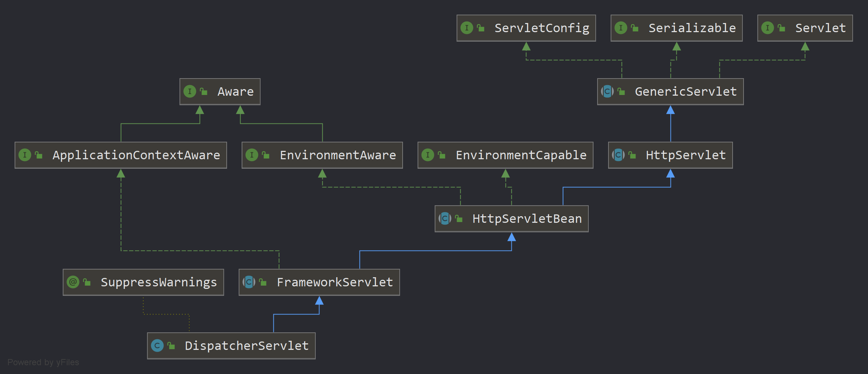Select EnvironmentCapable node label
Image resolution: width=868 pixels, height=374 pixels.
coord(521,155)
